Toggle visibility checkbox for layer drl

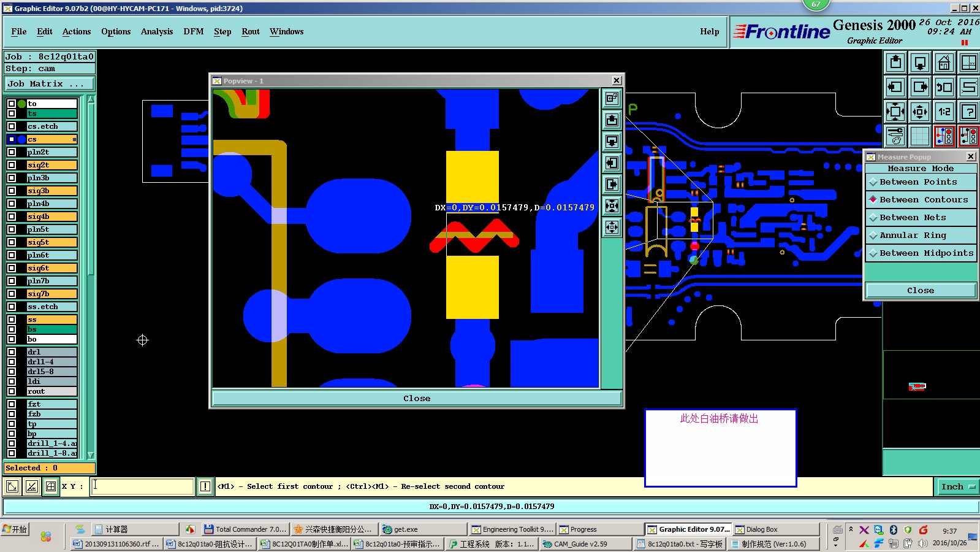coord(12,352)
